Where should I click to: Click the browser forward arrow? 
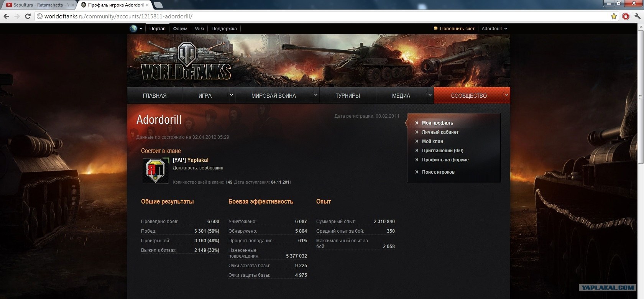[x=17, y=16]
